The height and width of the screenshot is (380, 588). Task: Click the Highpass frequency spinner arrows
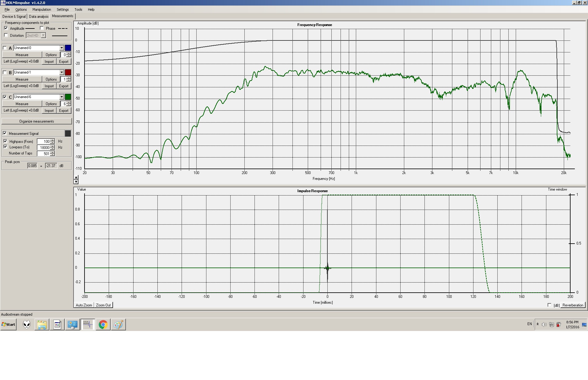53,142
